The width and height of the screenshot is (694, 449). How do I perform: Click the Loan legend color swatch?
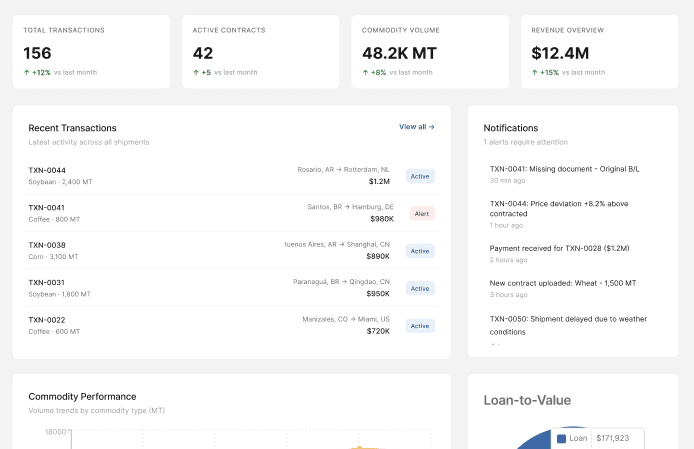coord(561,438)
